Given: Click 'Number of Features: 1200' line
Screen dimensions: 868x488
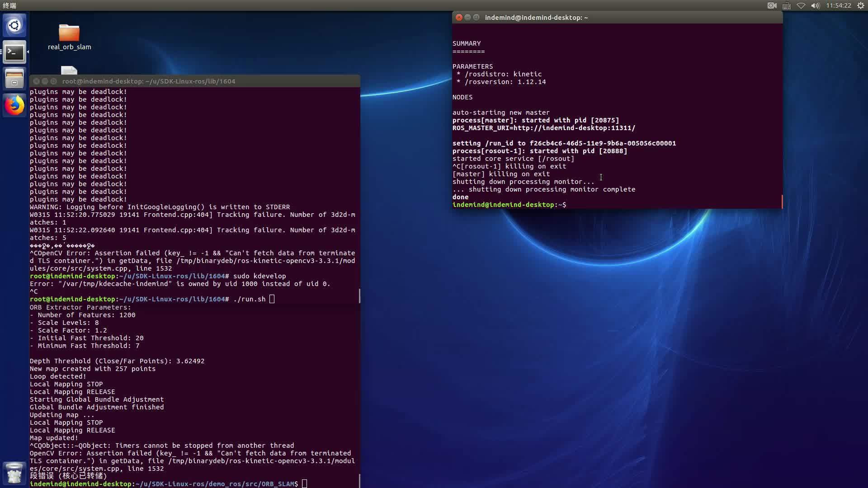Looking at the screenshot, I should click(82, 315).
